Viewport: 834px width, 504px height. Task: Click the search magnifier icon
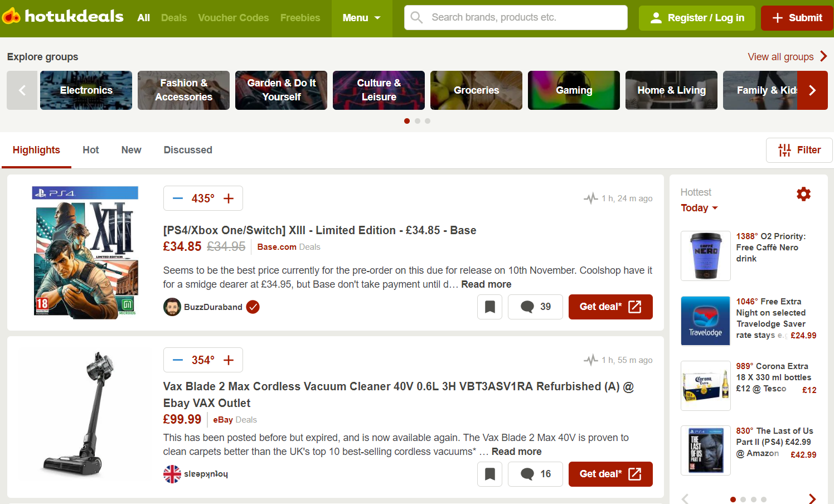coord(416,17)
